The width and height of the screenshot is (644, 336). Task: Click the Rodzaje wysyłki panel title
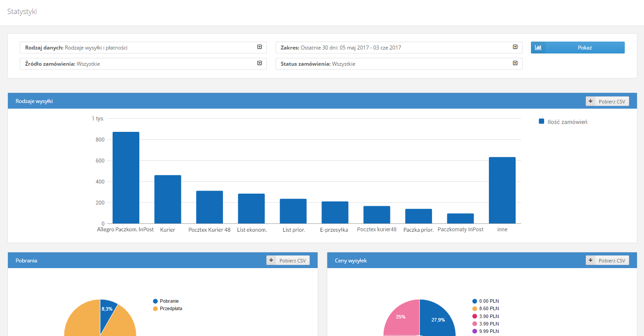pyautogui.click(x=34, y=101)
